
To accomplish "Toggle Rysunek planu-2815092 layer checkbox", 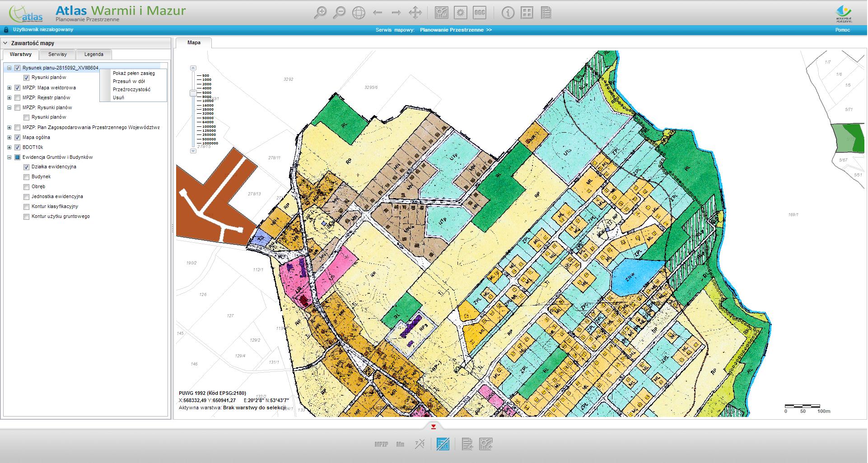I will click(18, 68).
